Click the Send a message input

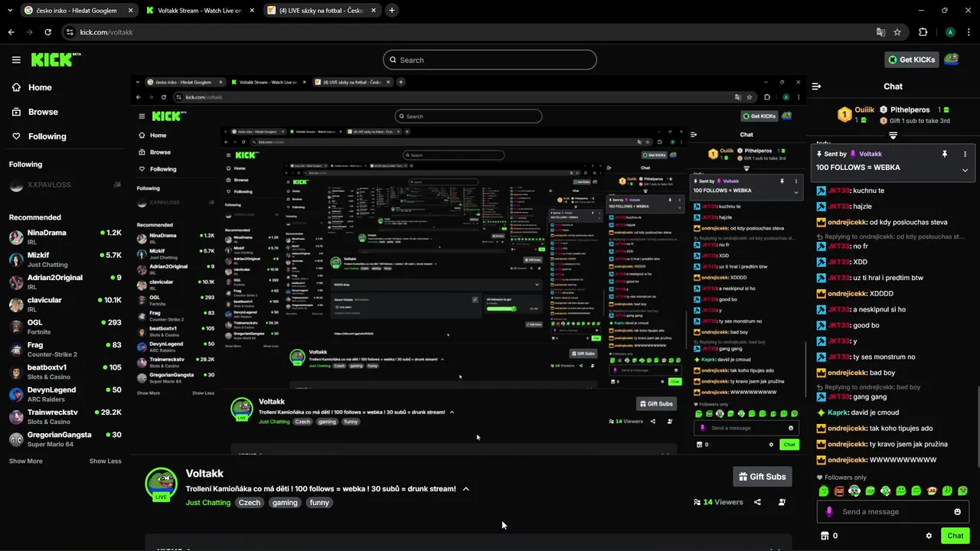(x=893, y=512)
